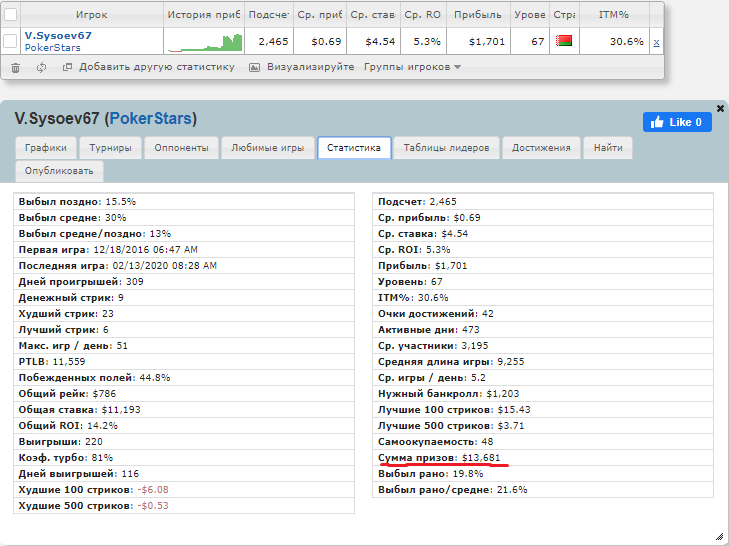This screenshot has height=546, width=729.
Task: Select Общий ROI: 14.2% row
Action: pos(184,426)
